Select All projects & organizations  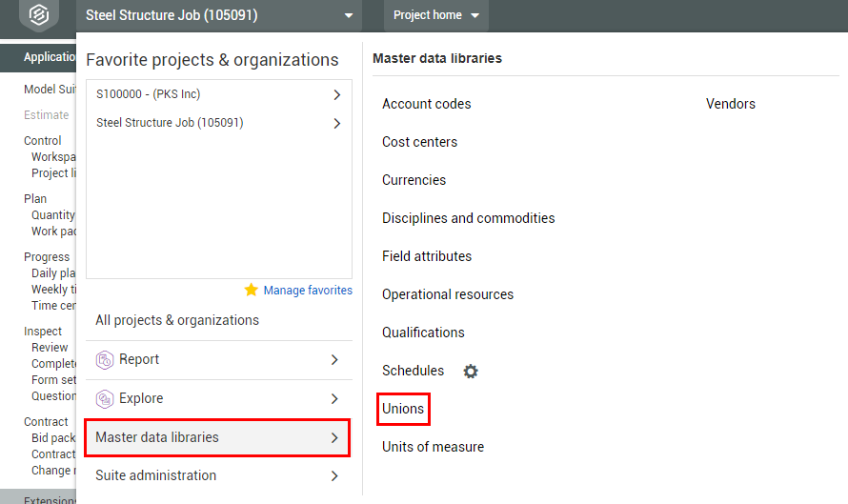click(x=177, y=320)
